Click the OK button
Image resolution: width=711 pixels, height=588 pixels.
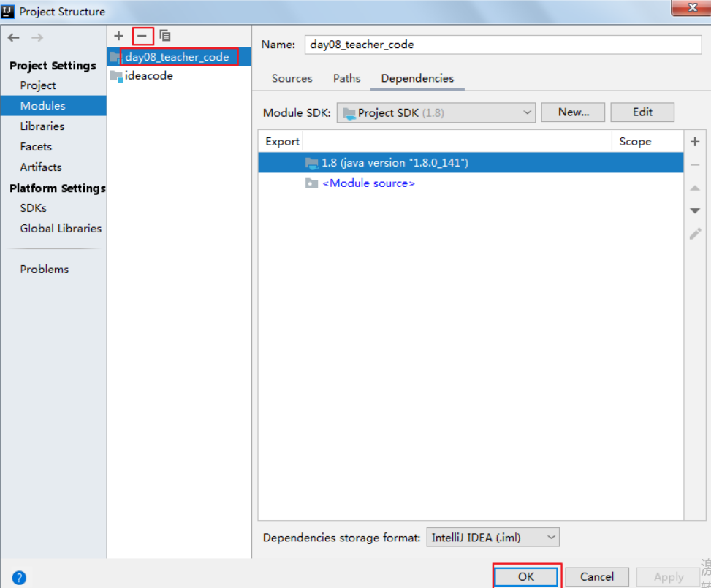(x=526, y=576)
